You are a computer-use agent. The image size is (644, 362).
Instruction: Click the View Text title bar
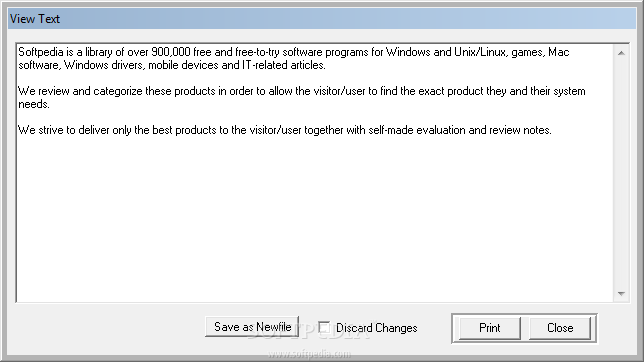[322, 18]
